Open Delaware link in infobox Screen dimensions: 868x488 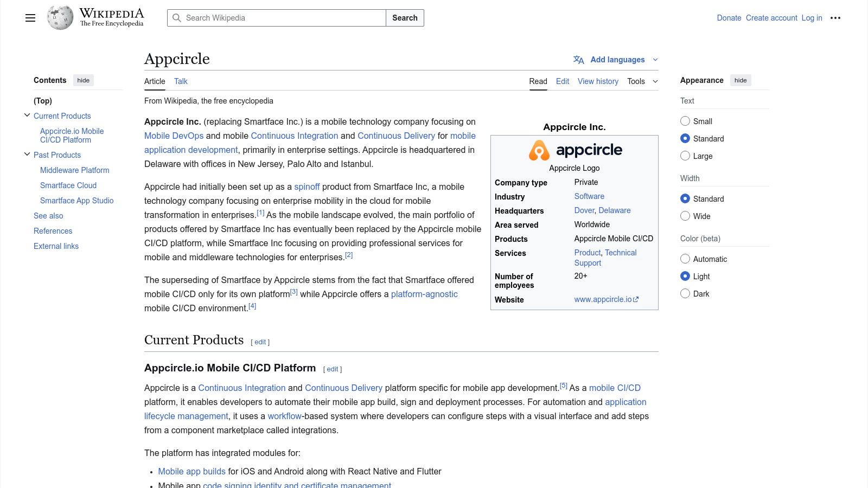coord(615,210)
